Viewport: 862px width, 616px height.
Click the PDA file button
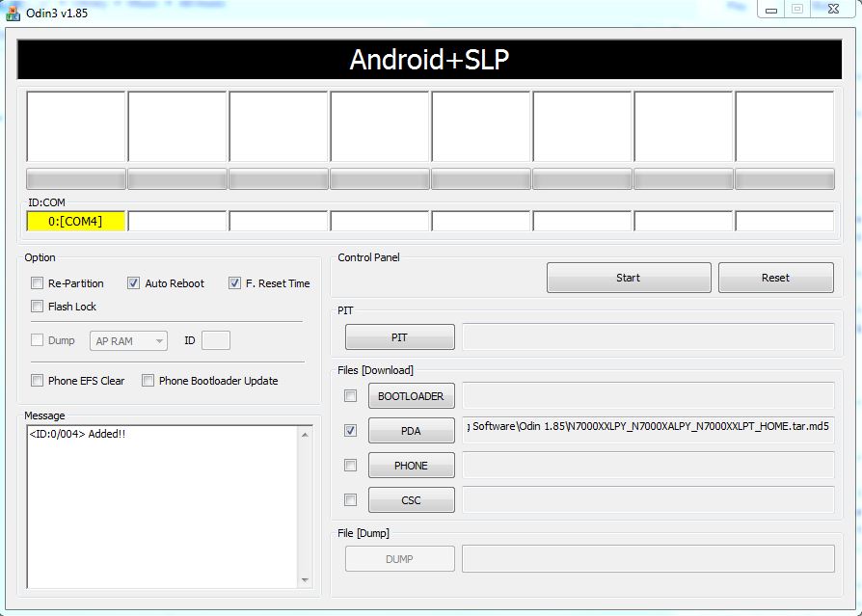pyautogui.click(x=411, y=431)
